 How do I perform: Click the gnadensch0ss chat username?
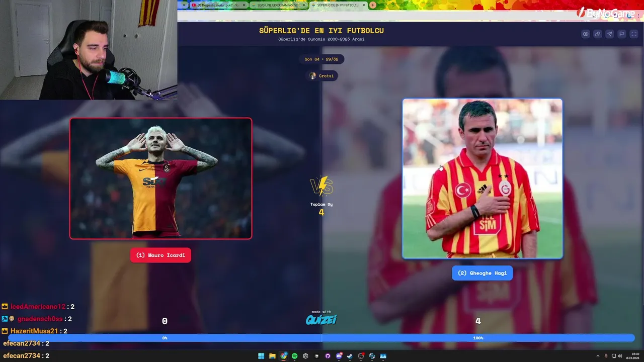pos(40,319)
